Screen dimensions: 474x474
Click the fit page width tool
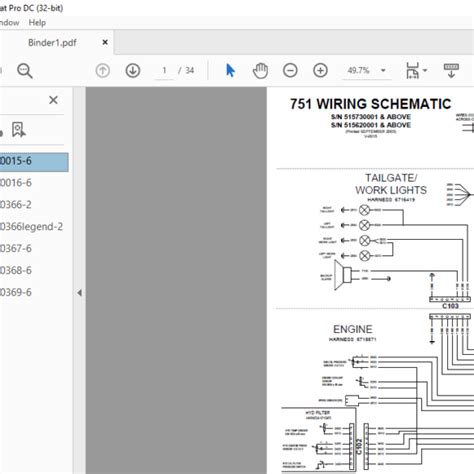[x=413, y=71]
